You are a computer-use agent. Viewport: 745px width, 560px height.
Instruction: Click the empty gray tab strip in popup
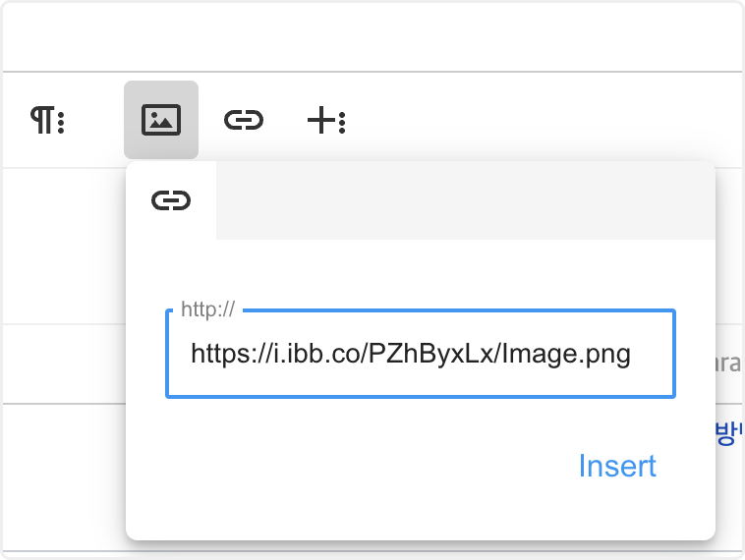pos(464,200)
